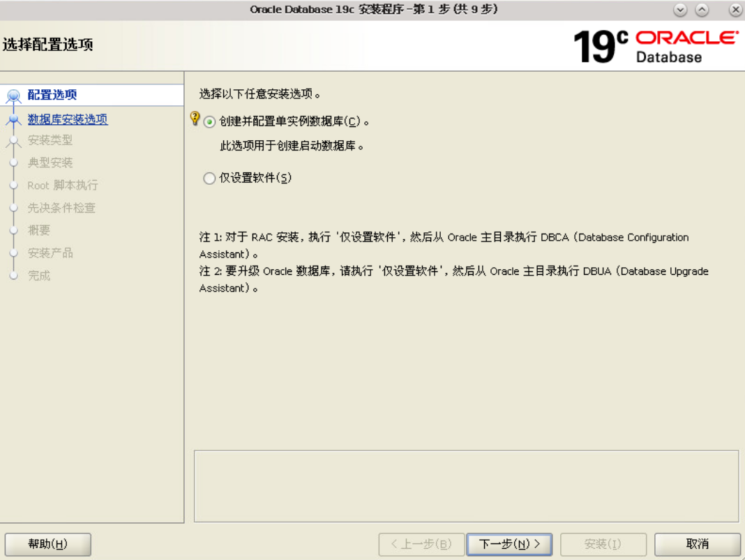Click the 选择以下任意安装选项 instruction text
This screenshot has height=560, width=745.
pyautogui.click(x=259, y=94)
